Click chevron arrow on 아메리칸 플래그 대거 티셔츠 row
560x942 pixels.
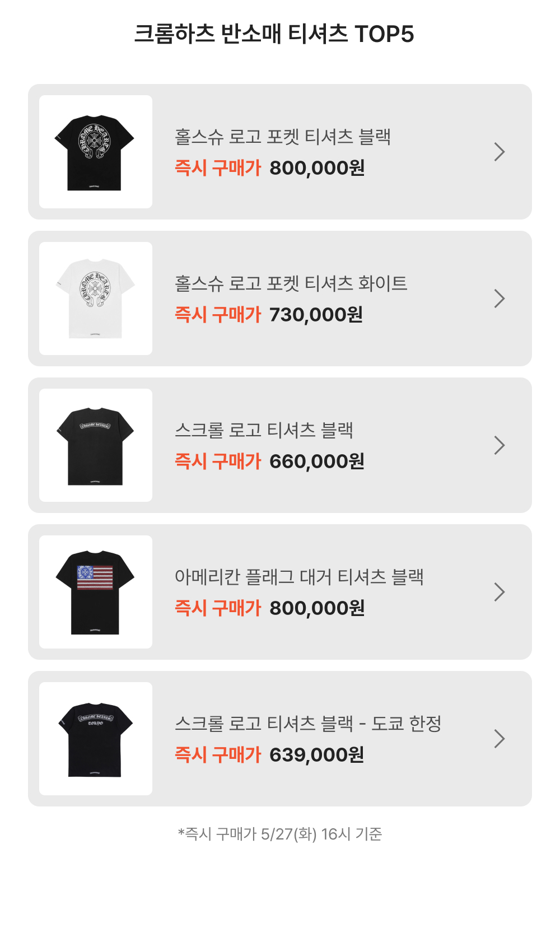(500, 592)
